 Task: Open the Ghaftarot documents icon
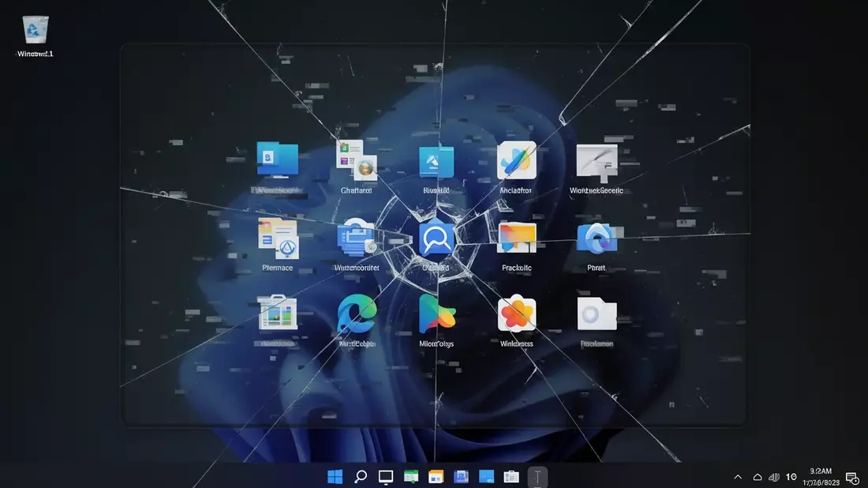357,160
